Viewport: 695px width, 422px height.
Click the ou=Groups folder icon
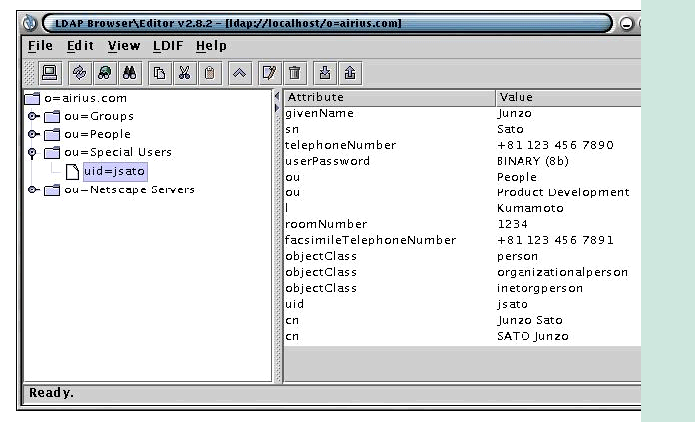click(x=52, y=117)
